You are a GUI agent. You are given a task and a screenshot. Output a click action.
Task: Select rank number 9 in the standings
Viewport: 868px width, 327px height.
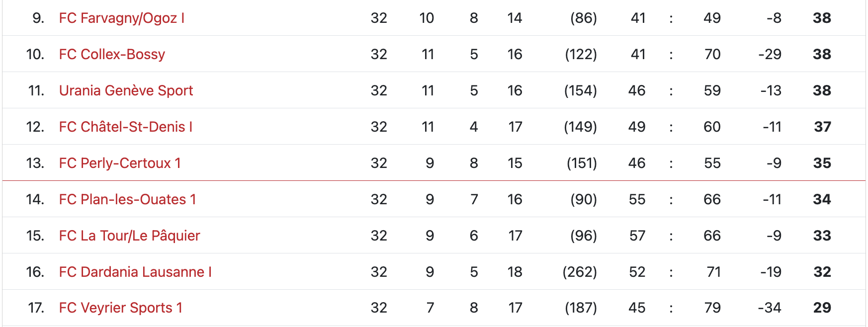[x=38, y=18]
